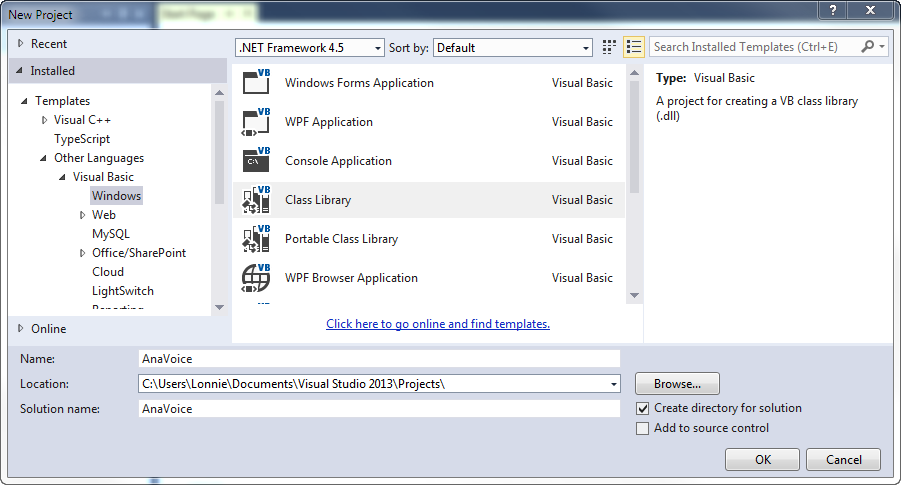Image resolution: width=901 pixels, height=485 pixels.
Task: Switch to medium icons list view
Action: point(634,47)
